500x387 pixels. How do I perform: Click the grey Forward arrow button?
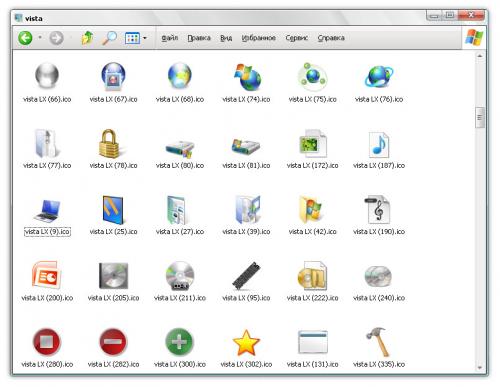click(56, 38)
